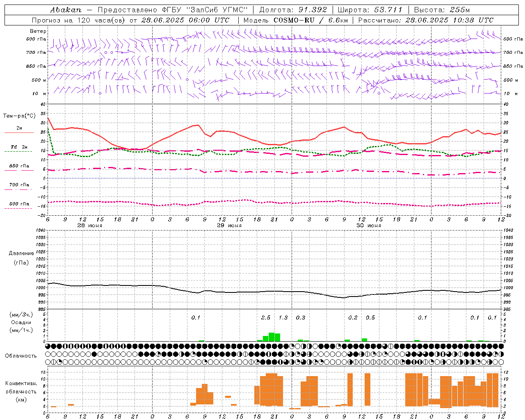Select the 'Модель COSMO-RU / 6.6км' text
This screenshot has width=525, height=420.
295,20
